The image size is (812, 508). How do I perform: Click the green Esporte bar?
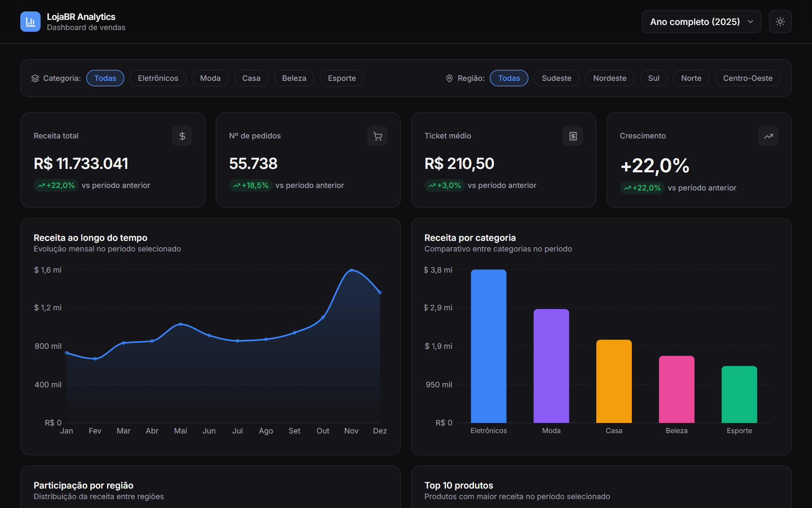pyautogui.click(x=739, y=395)
